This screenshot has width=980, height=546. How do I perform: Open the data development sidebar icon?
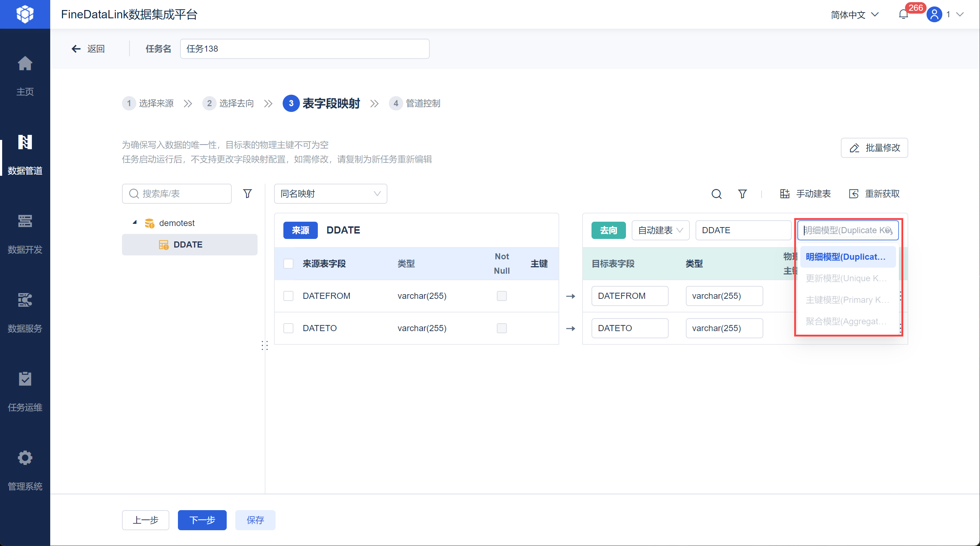pos(25,221)
